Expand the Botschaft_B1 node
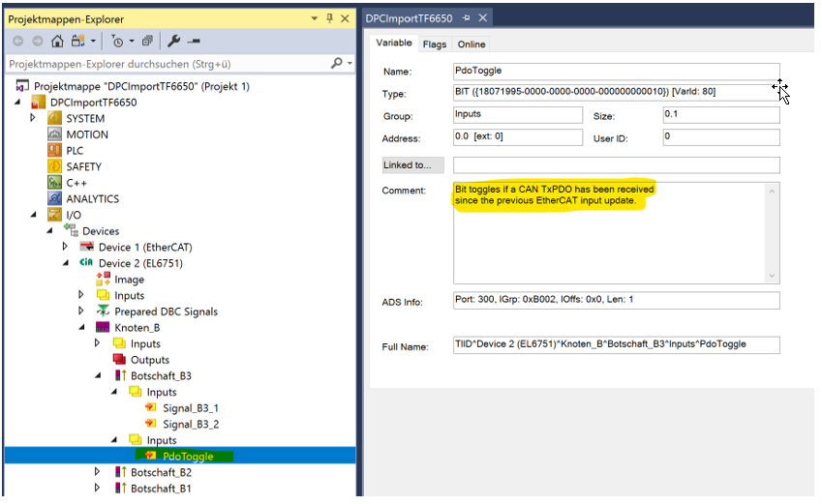The height and width of the screenshot is (504, 822). [98, 488]
